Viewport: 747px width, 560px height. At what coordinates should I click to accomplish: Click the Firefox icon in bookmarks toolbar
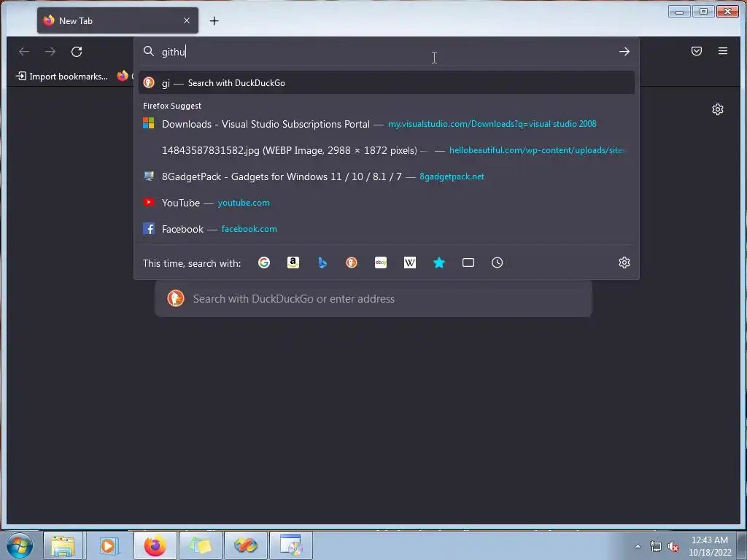(x=123, y=76)
